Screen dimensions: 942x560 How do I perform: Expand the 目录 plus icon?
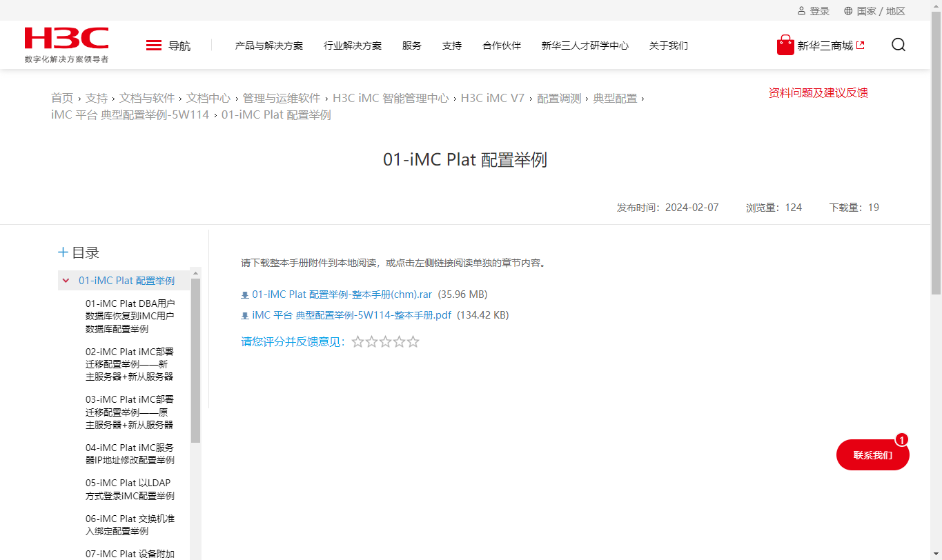63,252
